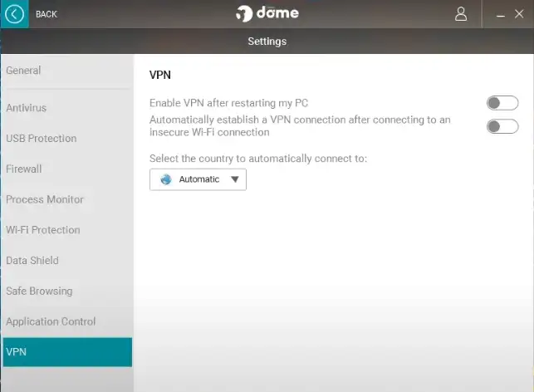This screenshot has width=534, height=392.
Task: Open the user account profile icon
Action: click(x=461, y=14)
